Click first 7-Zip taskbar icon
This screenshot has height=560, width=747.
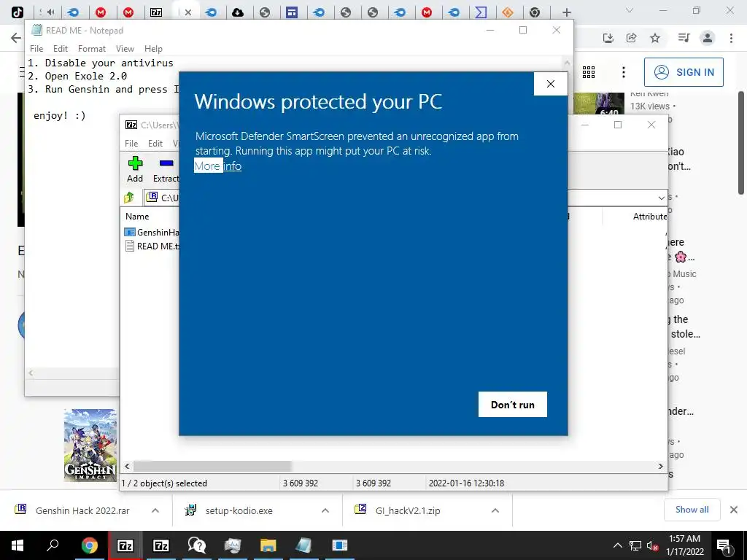click(x=125, y=545)
